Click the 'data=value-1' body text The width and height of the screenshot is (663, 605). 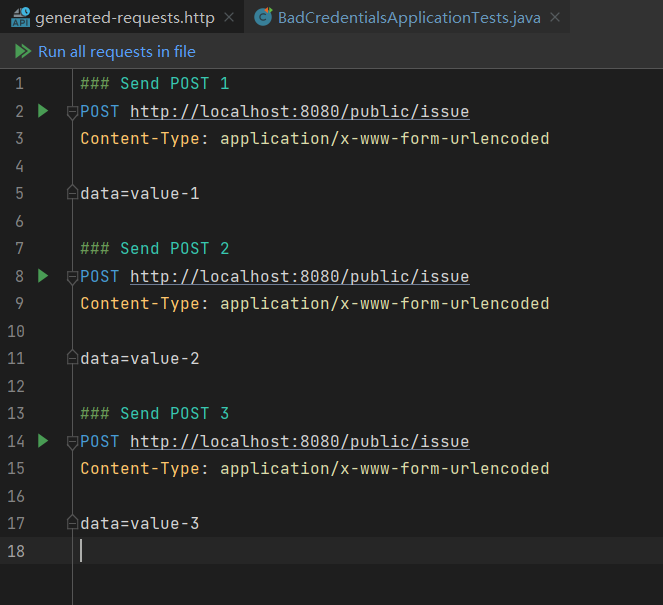point(140,194)
